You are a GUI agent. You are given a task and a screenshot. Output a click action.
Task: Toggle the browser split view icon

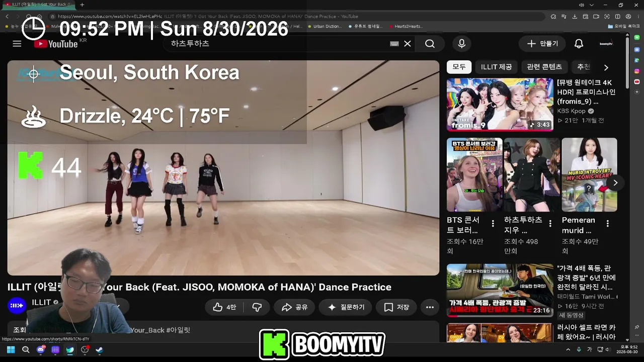coord(618,17)
